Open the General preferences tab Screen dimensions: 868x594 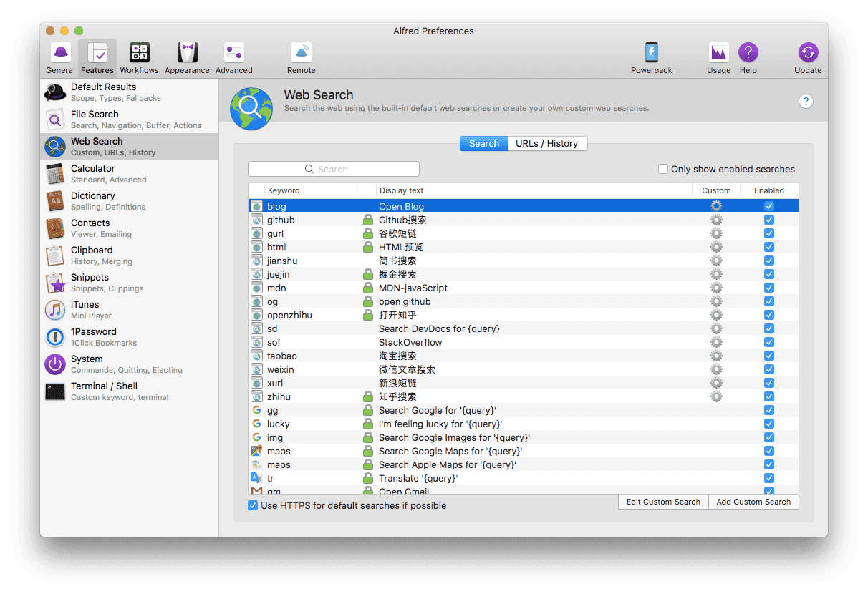click(60, 58)
